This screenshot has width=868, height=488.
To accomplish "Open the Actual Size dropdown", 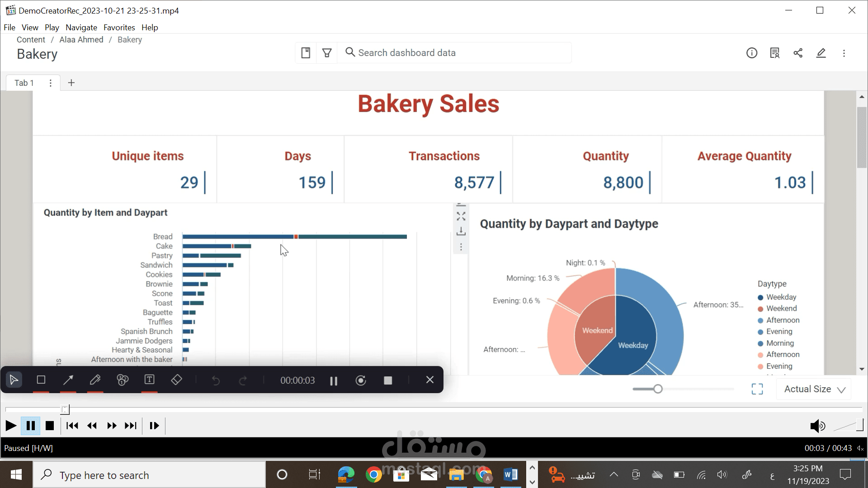I will click(814, 389).
